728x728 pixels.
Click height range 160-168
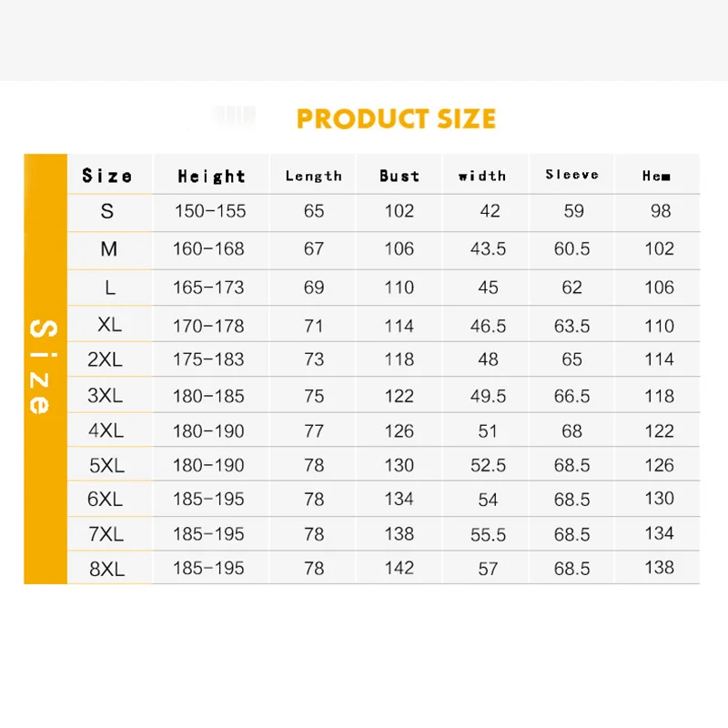point(208,248)
